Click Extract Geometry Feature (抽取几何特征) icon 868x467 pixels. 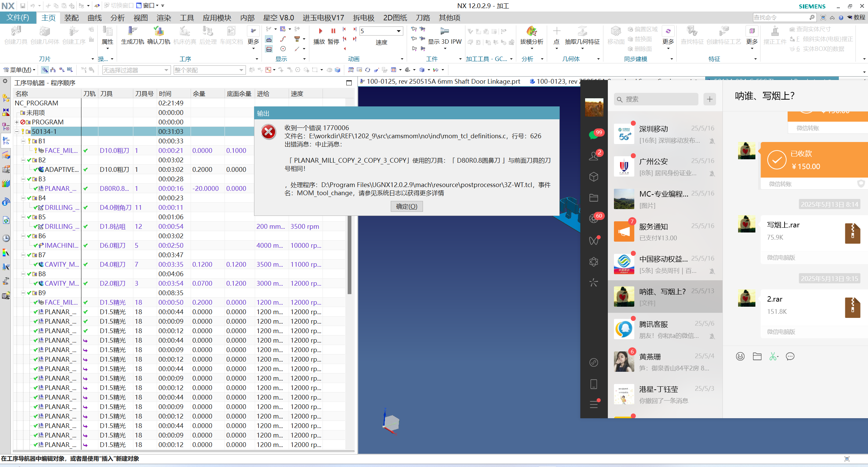[x=582, y=32]
